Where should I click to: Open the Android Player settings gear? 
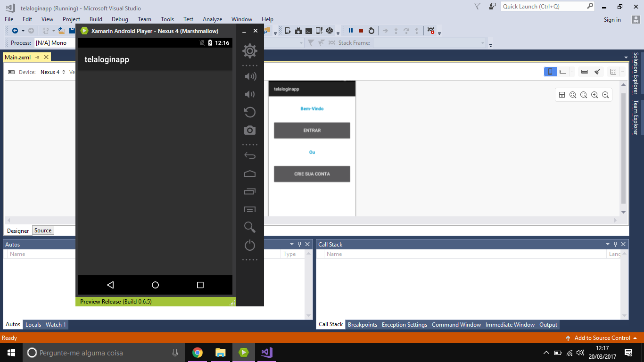250,51
